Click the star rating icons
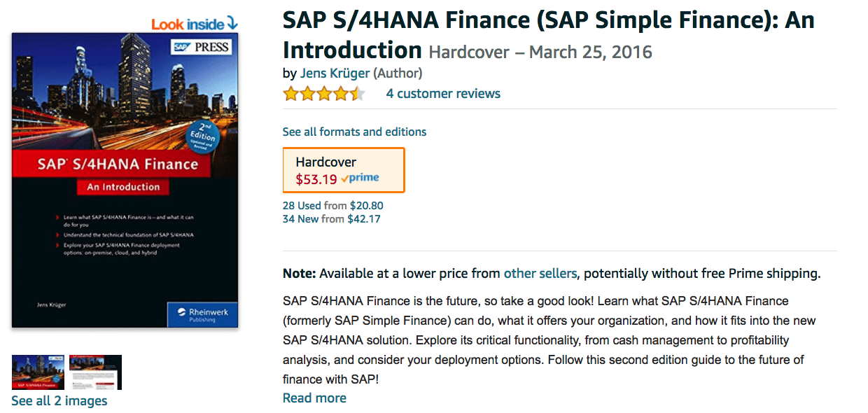The width and height of the screenshot is (868, 413). coord(324,94)
